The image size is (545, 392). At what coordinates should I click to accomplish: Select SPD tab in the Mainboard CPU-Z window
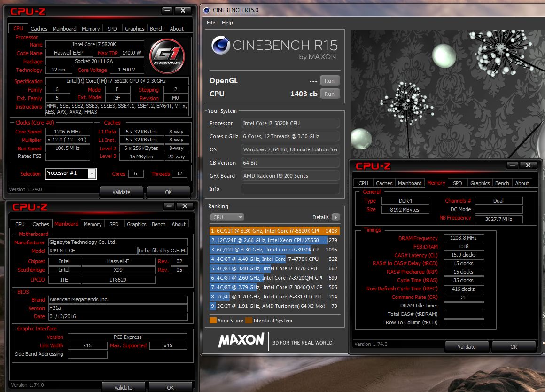pyautogui.click(x=114, y=224)
